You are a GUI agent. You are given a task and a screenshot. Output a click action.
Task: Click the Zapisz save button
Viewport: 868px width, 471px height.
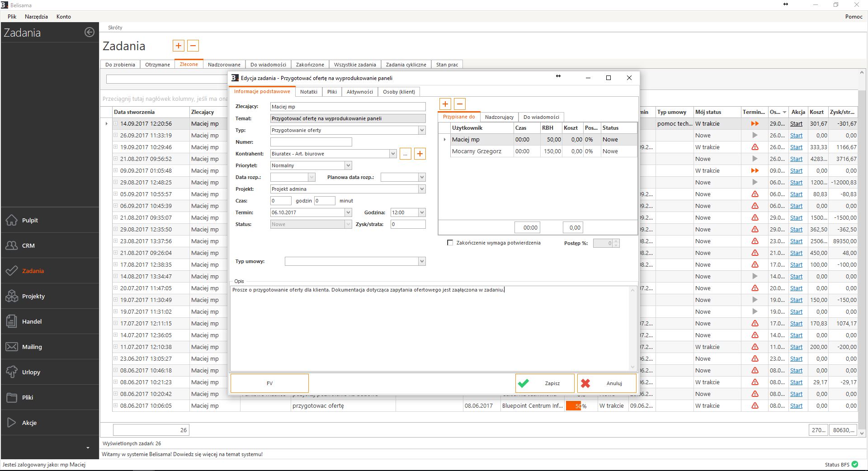tap(545, 383)
